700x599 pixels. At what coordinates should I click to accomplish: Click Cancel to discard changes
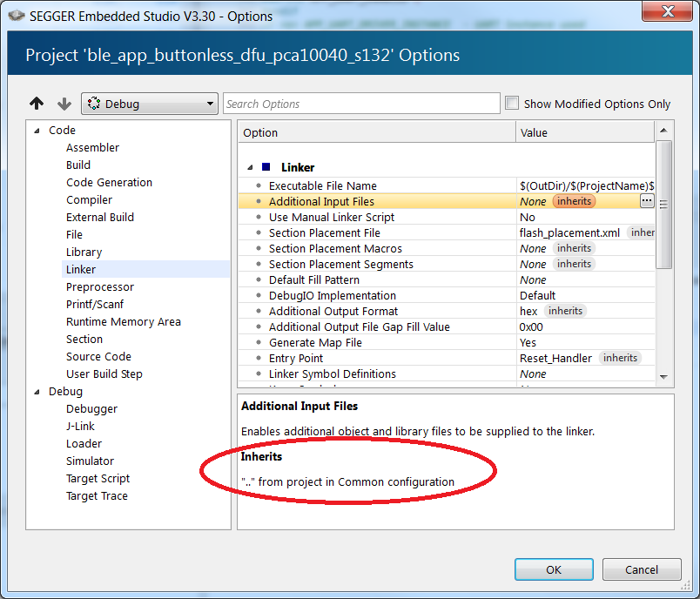pos(642,569)
